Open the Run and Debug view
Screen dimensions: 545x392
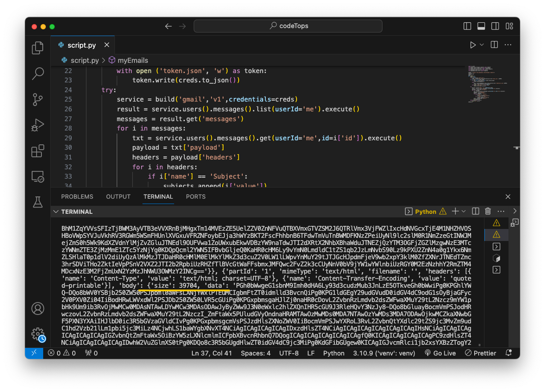38,125
